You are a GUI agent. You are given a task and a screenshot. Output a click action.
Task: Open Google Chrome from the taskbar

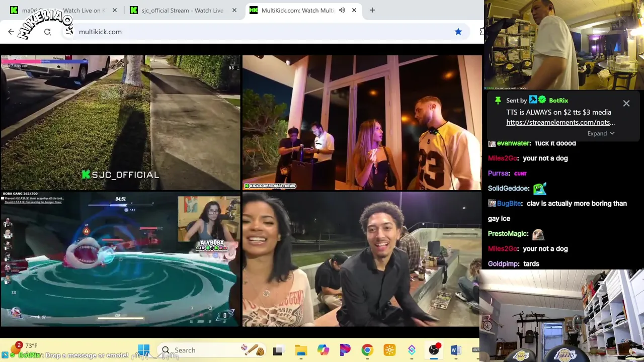point(367,350)
